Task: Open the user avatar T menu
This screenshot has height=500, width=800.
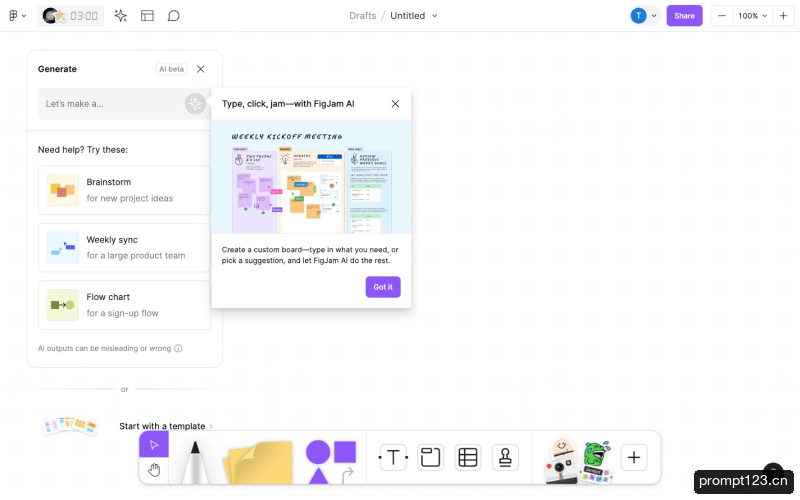Action: click(644, 16)
